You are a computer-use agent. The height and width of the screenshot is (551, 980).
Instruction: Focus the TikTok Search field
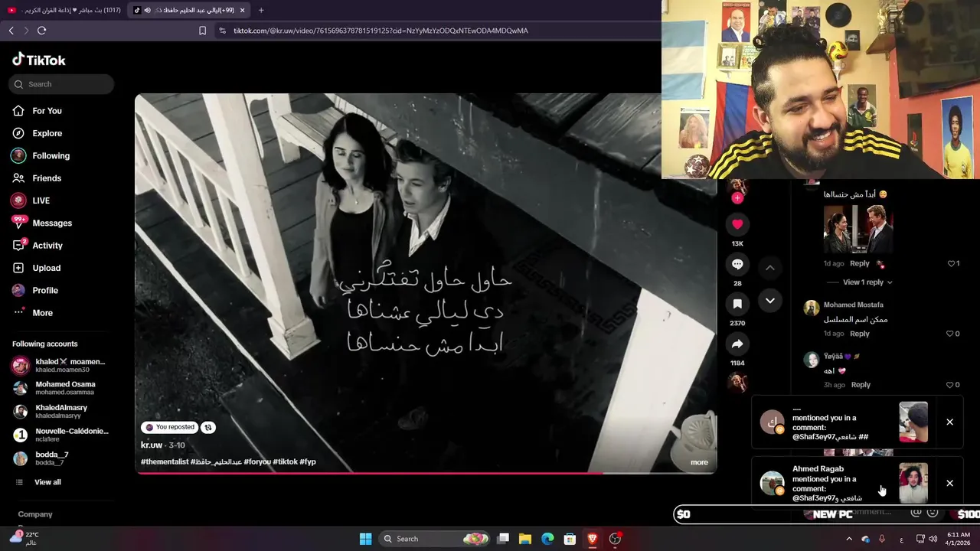click(x=63, y=84)
